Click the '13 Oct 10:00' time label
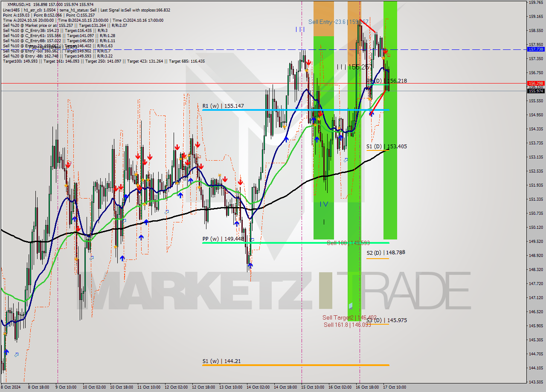Image resolution: width=546 pixels, height=392 pixels. tap(231, 387)
